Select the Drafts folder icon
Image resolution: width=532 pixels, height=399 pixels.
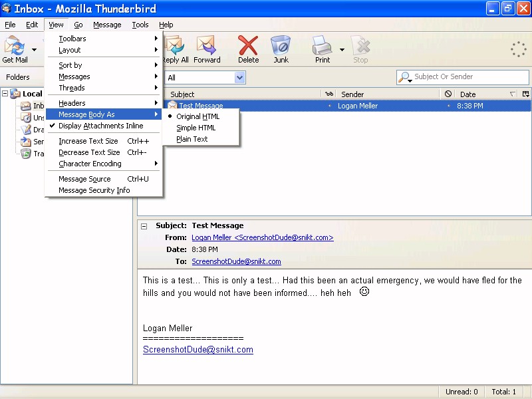(26, 130)
